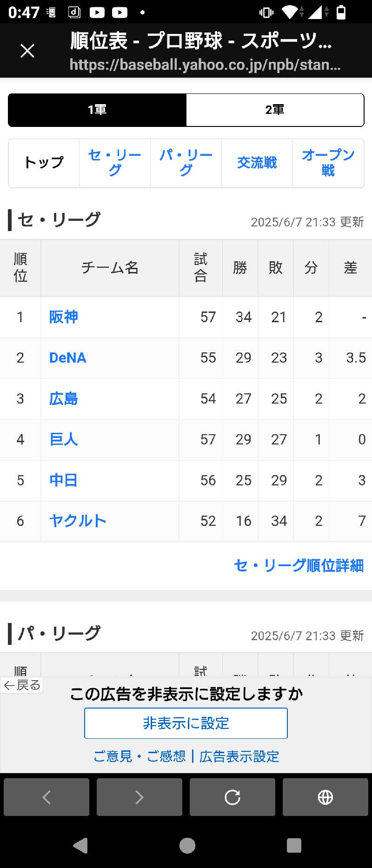Open セ・リーグ順位詳細 link

[x=299, y=565]
